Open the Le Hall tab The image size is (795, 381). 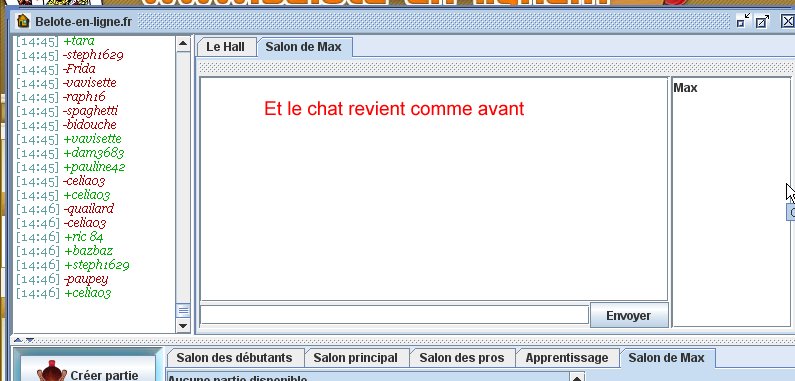pyautogui.click(x=226, y=47)
